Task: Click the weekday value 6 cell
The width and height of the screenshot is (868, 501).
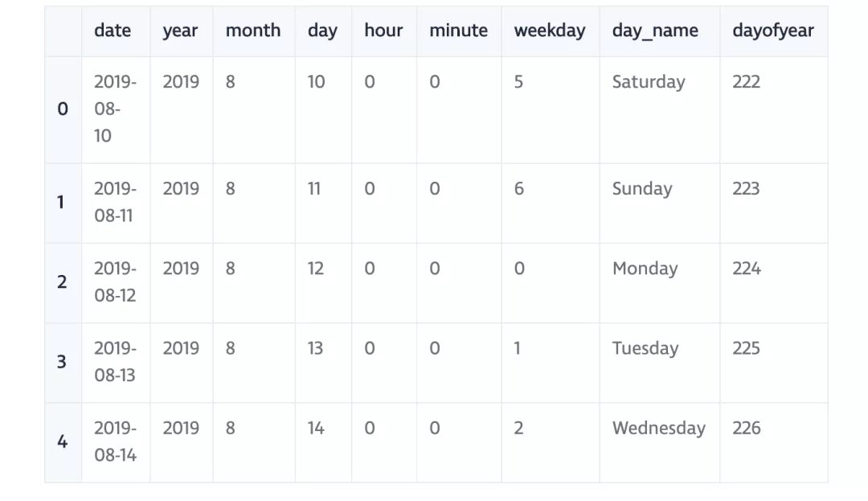Action: 519,189
